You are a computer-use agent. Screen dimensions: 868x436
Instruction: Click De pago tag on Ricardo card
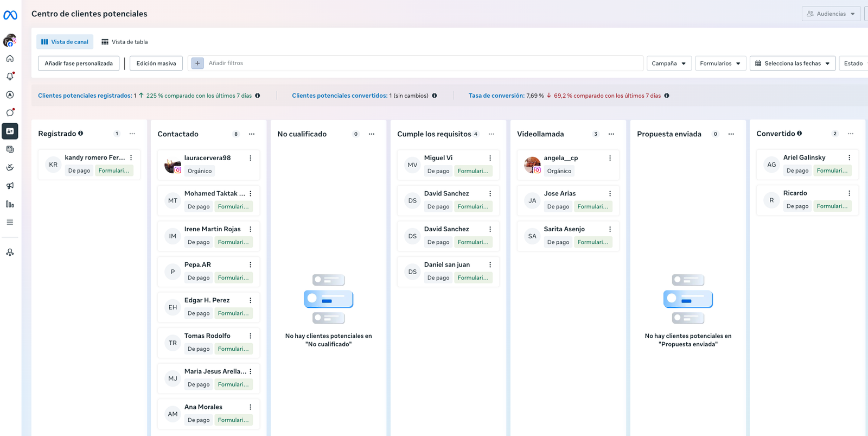(797, 206)
